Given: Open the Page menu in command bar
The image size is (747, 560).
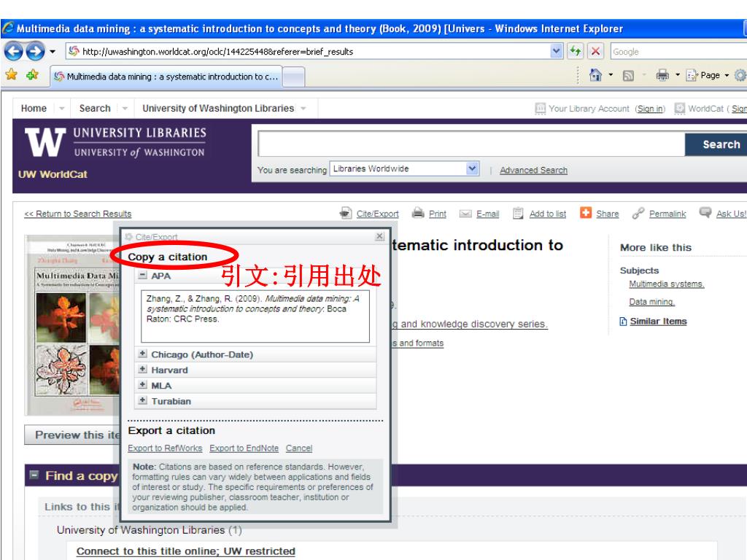Looking at the screenshot, I should point(708,75).
